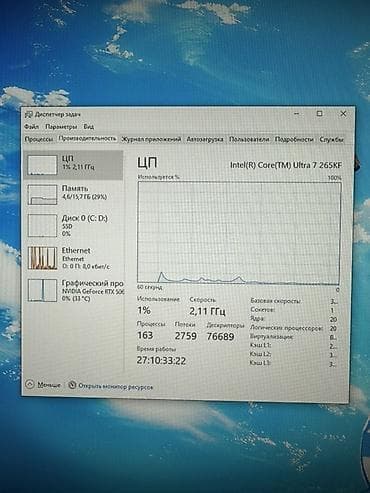The image size is (370, 493).
Task: Click the Виртуализация label
Action: click(271, 337)
